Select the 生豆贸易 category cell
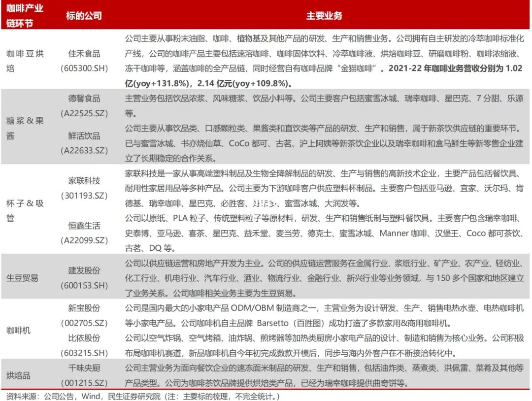 coord(22,278)
